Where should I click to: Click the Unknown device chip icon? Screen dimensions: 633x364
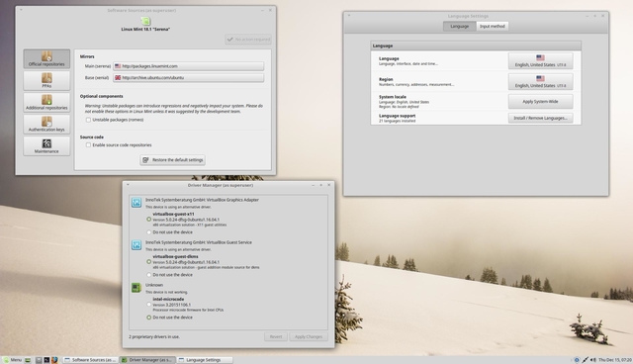[136, 287]
